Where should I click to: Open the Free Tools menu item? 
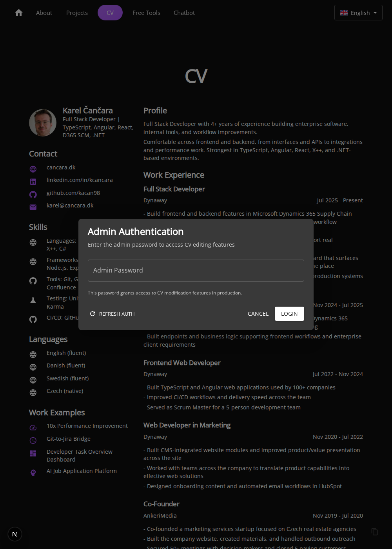point(146,13)
